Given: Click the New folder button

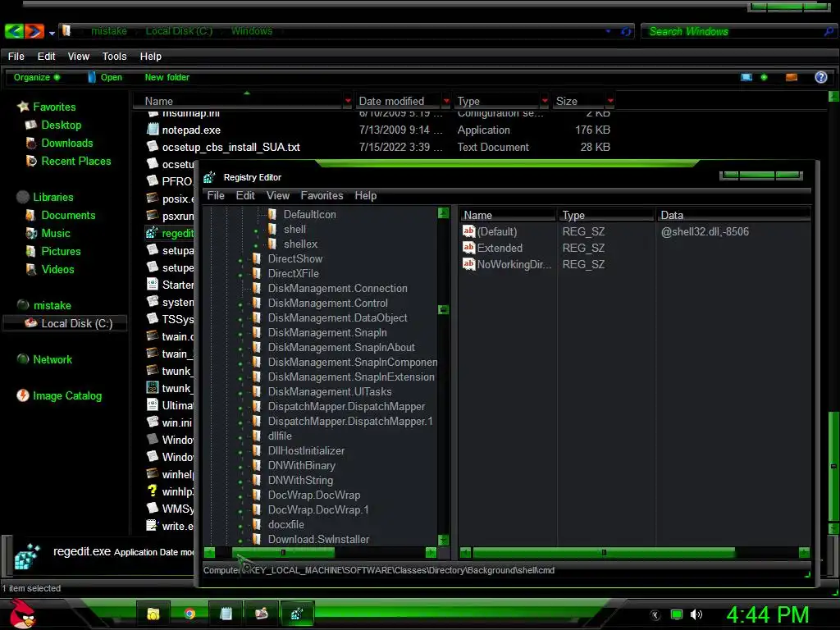Looking at the screenshot, I should (167, 77).
